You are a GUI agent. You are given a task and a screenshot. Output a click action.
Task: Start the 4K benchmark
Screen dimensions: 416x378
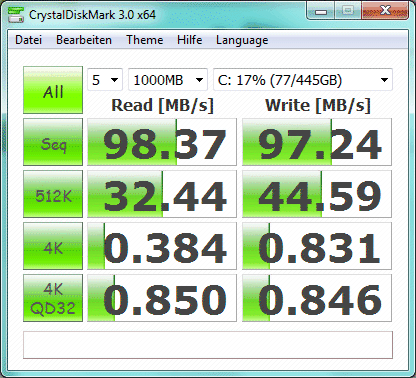(53, 246)
